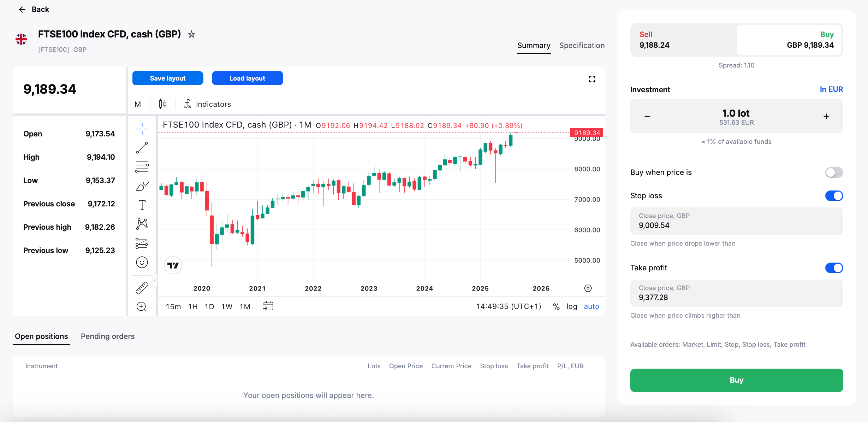Screen dimensions: 868x422
Task: Toggle auto scale on chart
Action: tap(591, 306)
